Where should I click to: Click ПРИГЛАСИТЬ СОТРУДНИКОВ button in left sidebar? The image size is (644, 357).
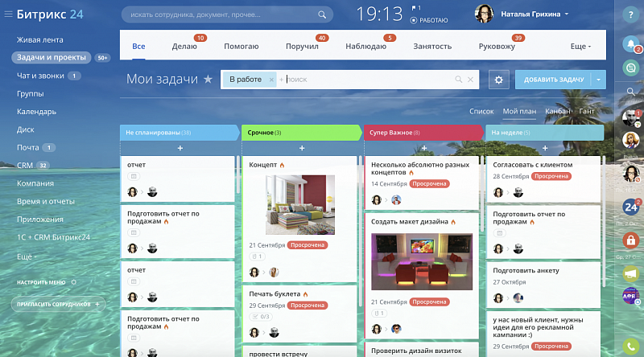(x=57, y=304)
